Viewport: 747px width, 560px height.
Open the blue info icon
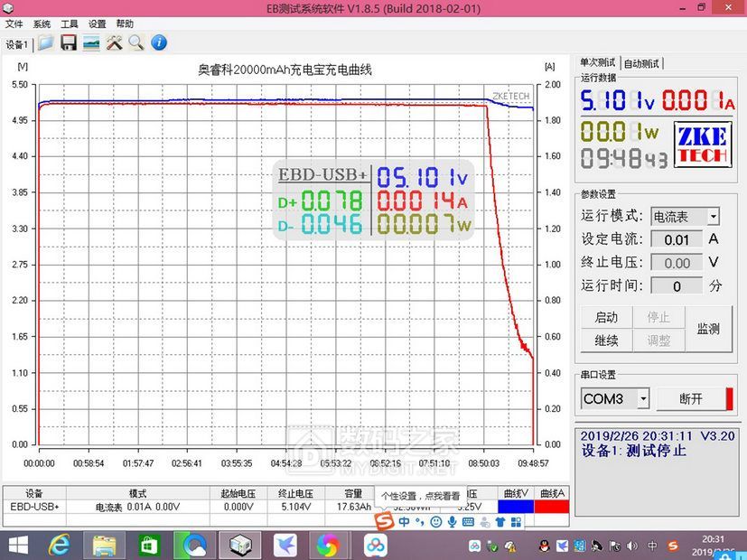pos(158,42)
